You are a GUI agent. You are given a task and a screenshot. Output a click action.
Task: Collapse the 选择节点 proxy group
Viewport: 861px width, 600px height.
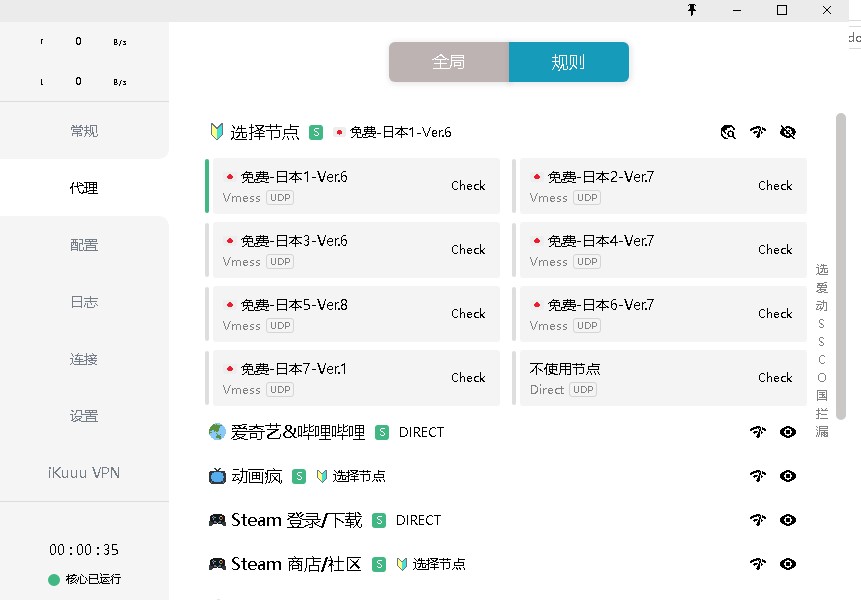264,132
